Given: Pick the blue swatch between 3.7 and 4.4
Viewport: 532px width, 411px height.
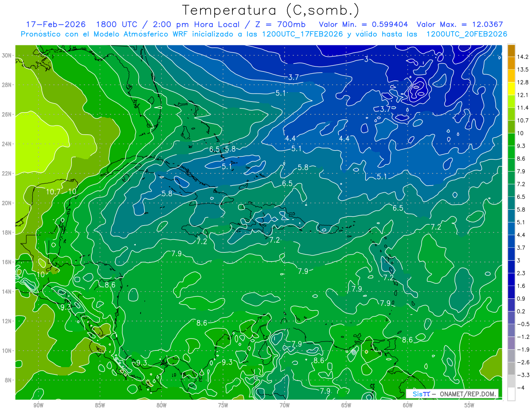Looking at the screenshot, I should coord(511,241).
